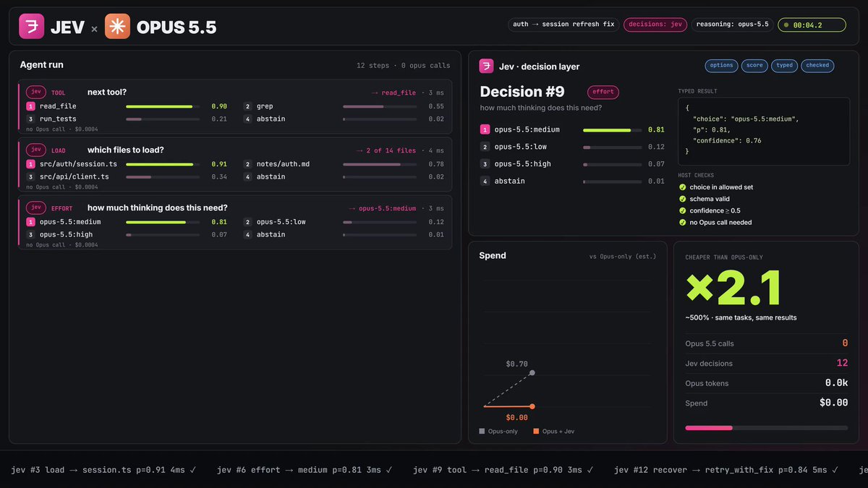The width and height of the screenshot is (868, 488).
Task: Select the number 3 badge beside src/api/client.ts
Action: click(x=30, y=176)
